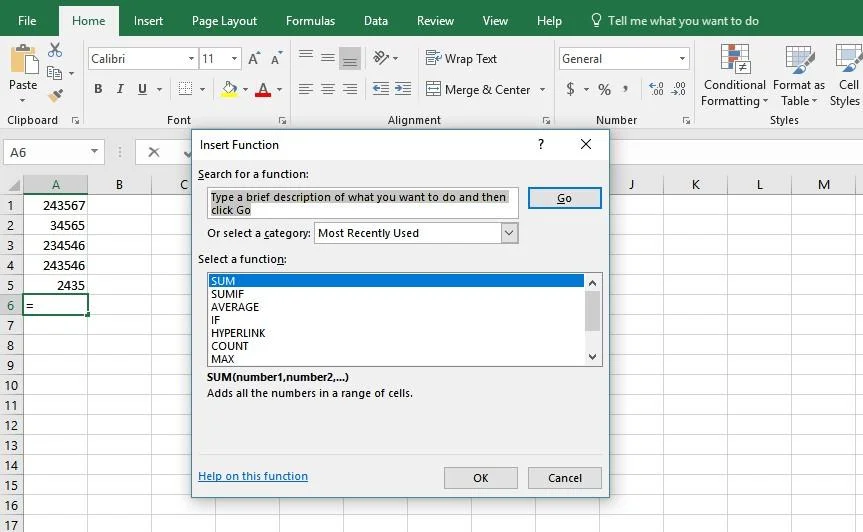Open Help on this function link
Viewport: 863px width, 532px height.
pyautogui.click(x=253, y=476)
